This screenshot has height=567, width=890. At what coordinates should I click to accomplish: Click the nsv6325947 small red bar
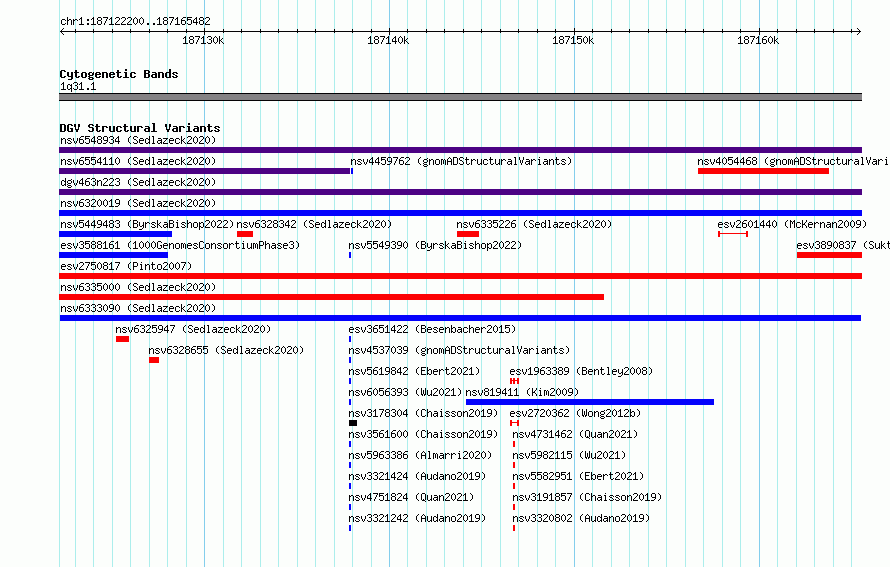(122, 339)
